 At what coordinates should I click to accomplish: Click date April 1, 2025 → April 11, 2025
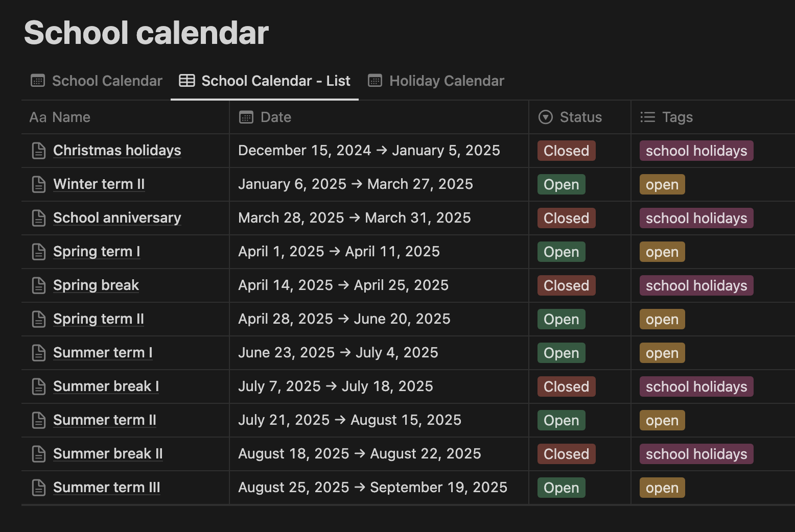(339, 252)
